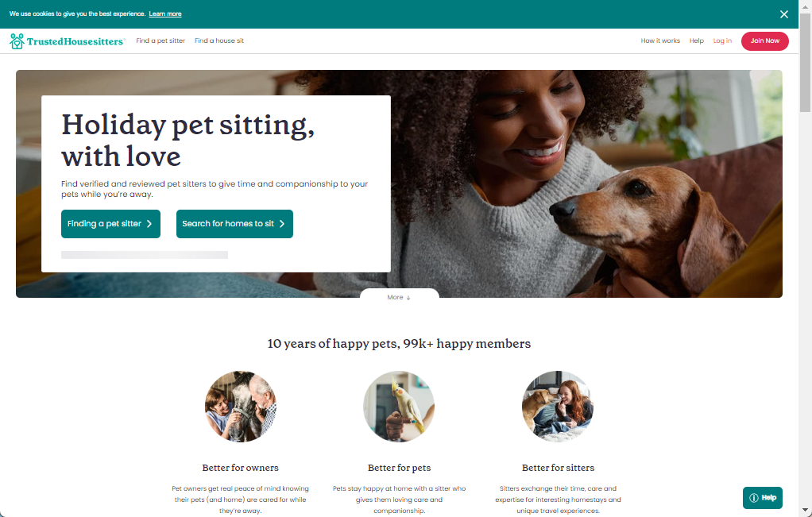Click the Better for sitters circular photo
Viewport: 812px width, 517px height.
[558, 407]
